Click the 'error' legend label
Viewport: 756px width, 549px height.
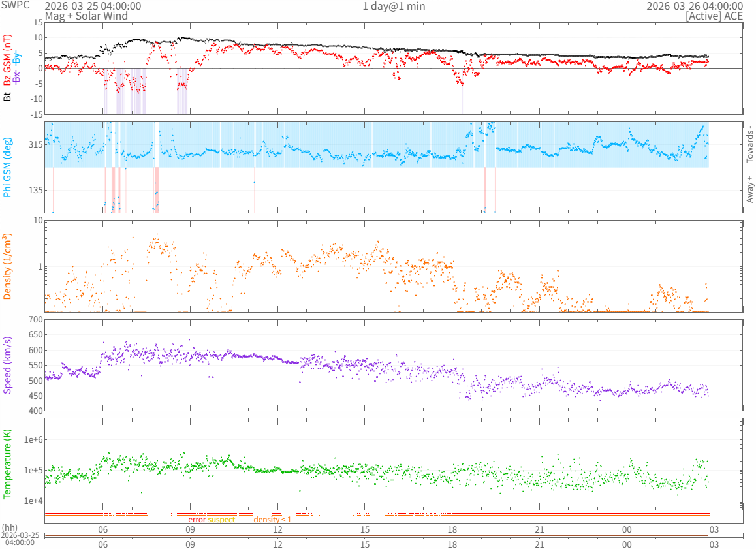[x=197, y=520]
